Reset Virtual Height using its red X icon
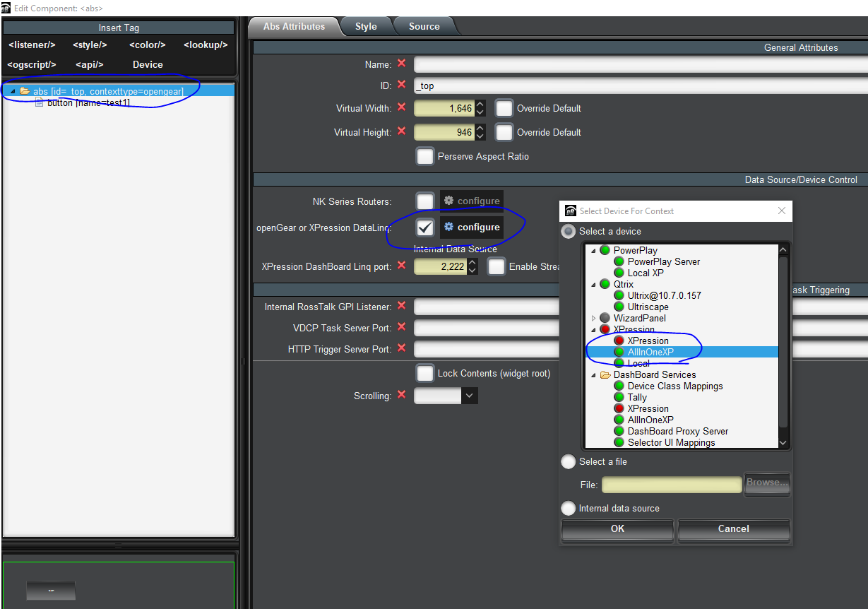868x609 pixels. pos(401,131)
